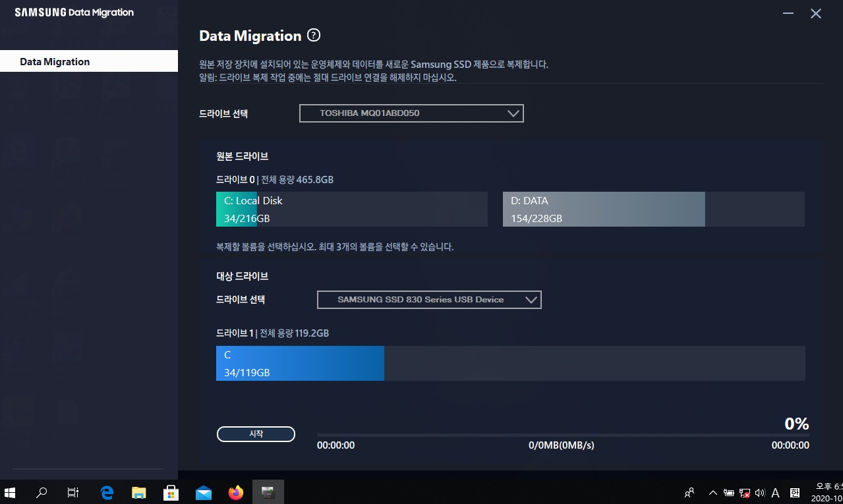
Task: Click the battery power tray icon
Action: click(x=729, y=492)
